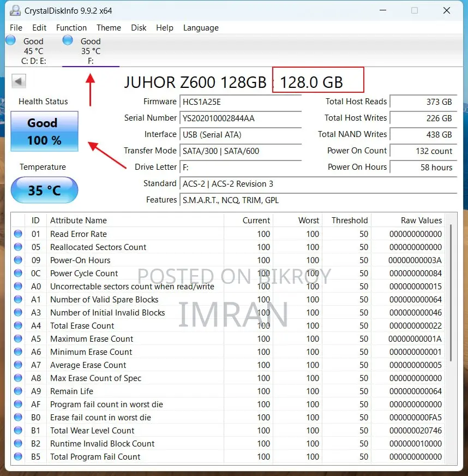Select the F: disk status orb
This screenshot has width=468, height=476.
point(68,40)
